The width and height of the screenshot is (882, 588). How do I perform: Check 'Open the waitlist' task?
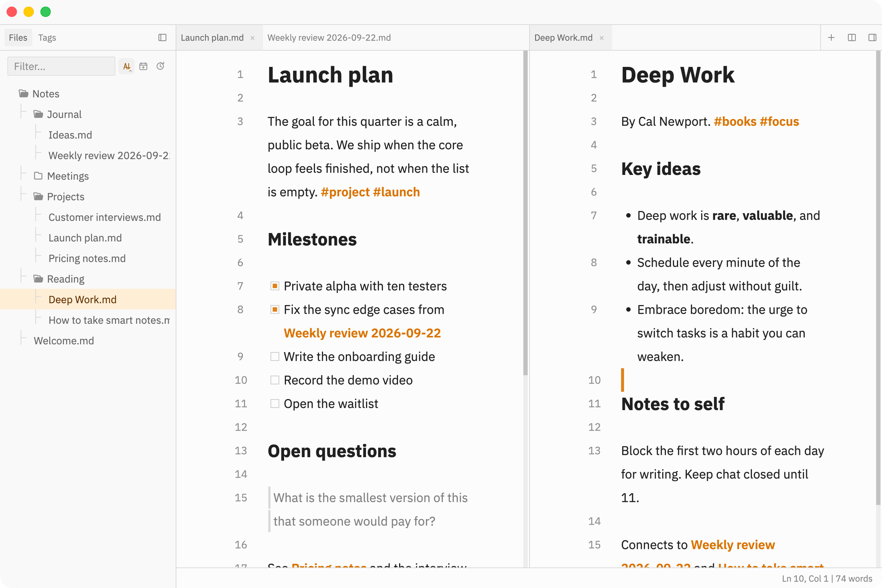click(x=275, y=404)
